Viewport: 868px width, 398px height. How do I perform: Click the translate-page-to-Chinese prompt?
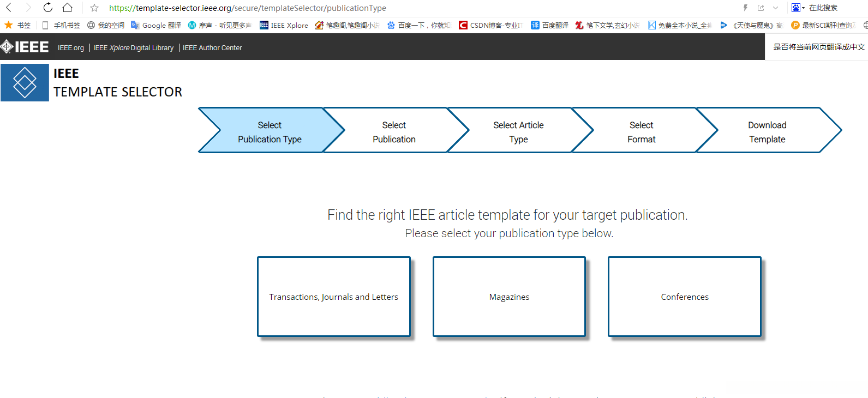coord(819,47)
